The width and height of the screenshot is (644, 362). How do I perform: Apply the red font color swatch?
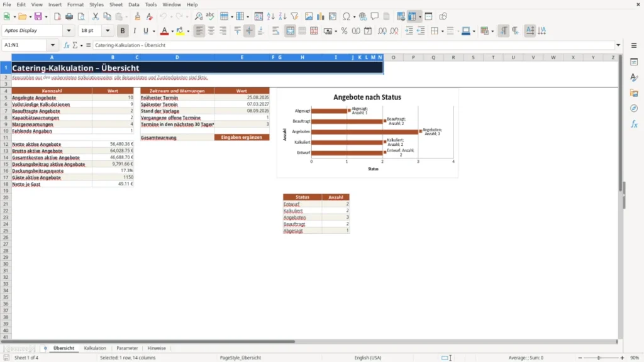pos(164,31)
